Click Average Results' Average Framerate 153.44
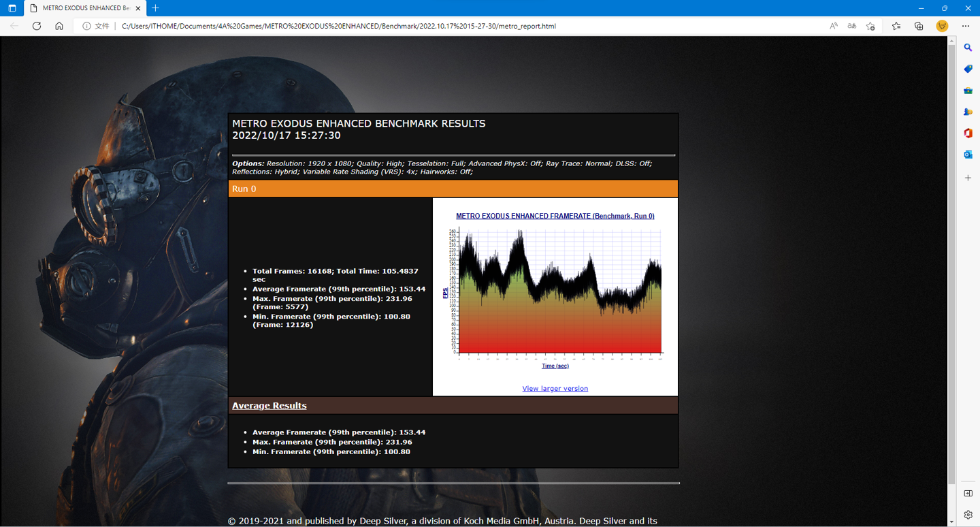The width and height of the screenshot is (980, 527). (x=339, y=432)
